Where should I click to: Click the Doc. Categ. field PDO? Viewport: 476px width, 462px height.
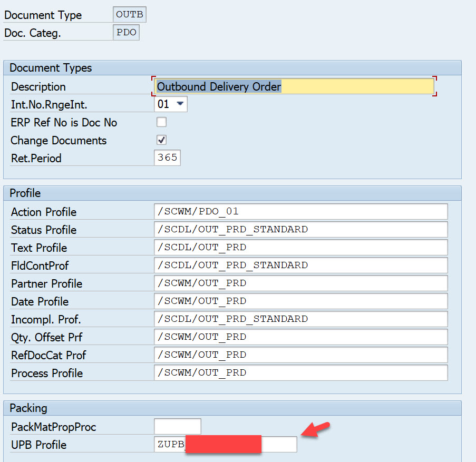tap(126, 33)
